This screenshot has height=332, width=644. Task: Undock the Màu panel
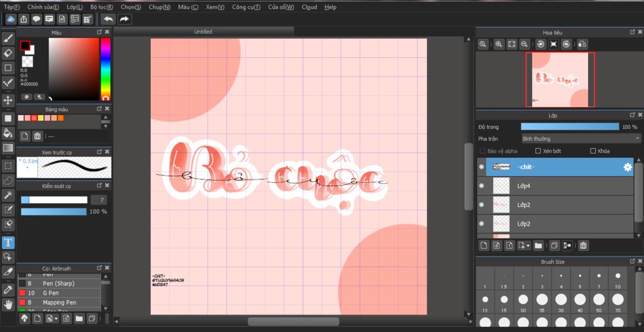click(x=99, y=32)
